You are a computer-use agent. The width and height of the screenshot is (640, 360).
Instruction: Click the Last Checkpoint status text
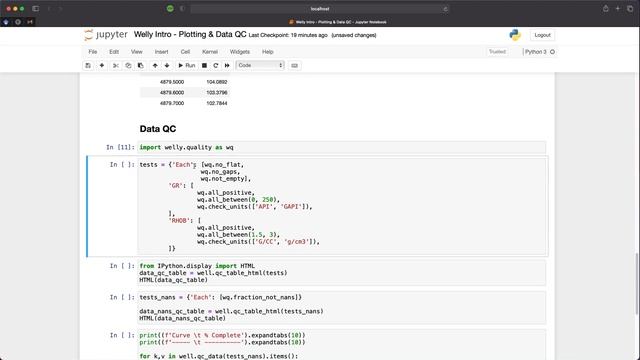click(x=288, y=35)
